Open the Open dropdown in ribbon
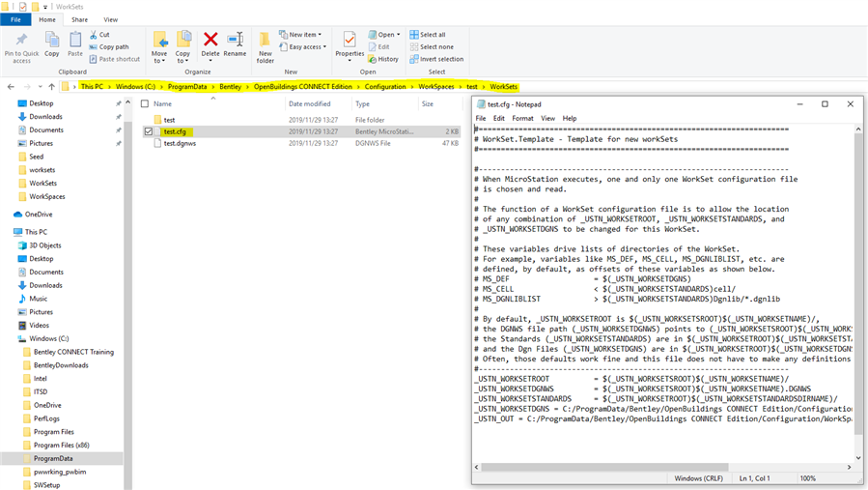The image size is (868, 490). tap(383, 35)
